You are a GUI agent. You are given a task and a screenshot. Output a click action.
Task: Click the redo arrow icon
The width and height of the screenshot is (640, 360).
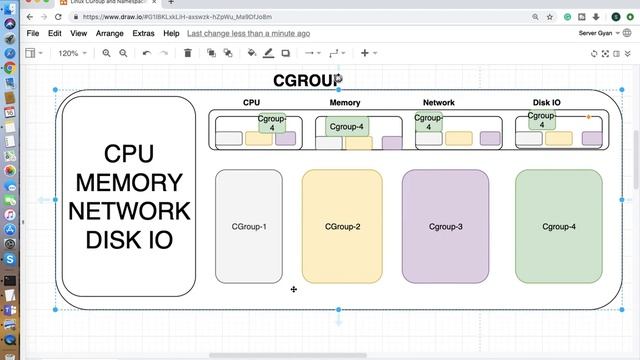164,53
